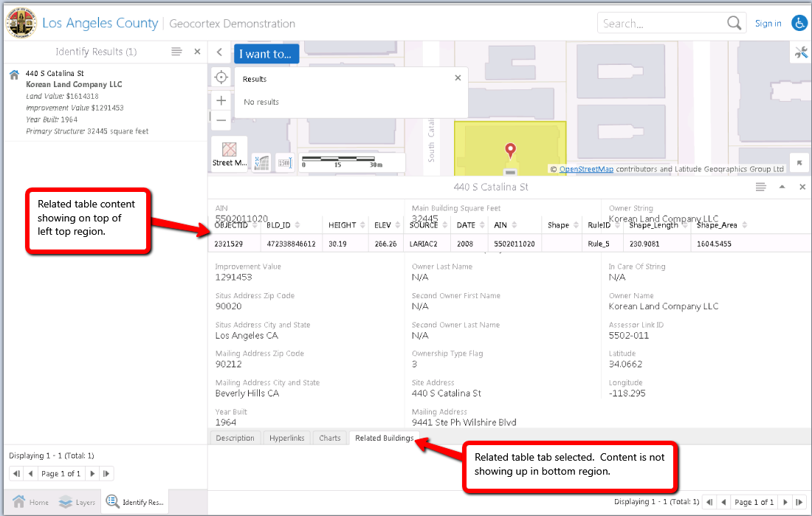Screen dimensions: 812x516
Task: Sort by the DATE column
Action: coord(470,225)
